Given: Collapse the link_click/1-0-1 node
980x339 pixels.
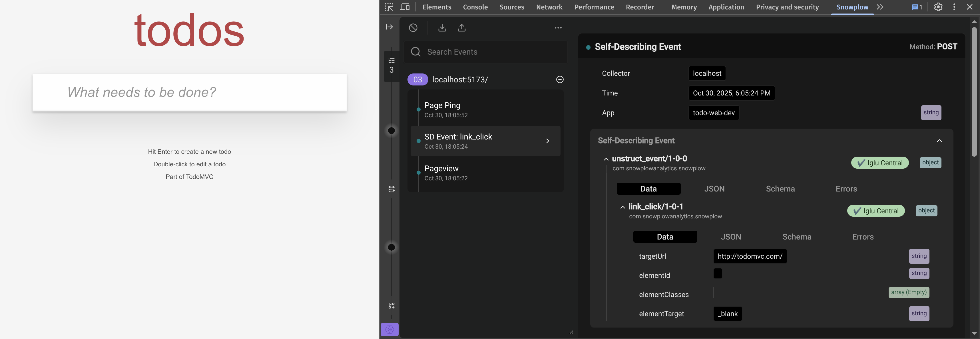Looking at the screenshot, I should 622,207.
